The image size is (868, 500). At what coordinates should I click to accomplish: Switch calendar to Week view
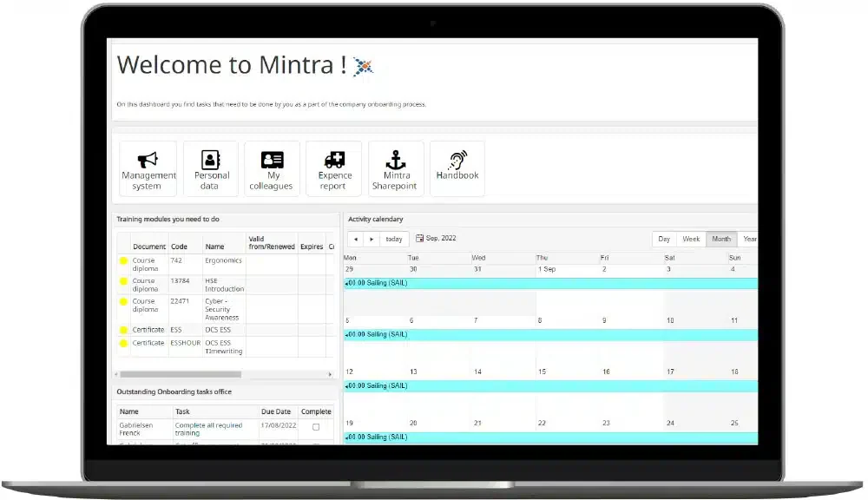point(691,239)
